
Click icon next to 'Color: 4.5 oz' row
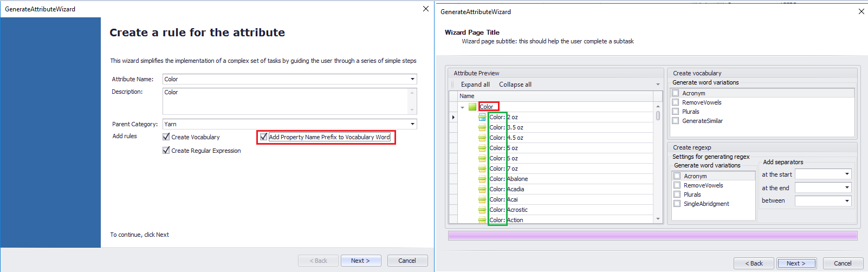tap(482, 138)
